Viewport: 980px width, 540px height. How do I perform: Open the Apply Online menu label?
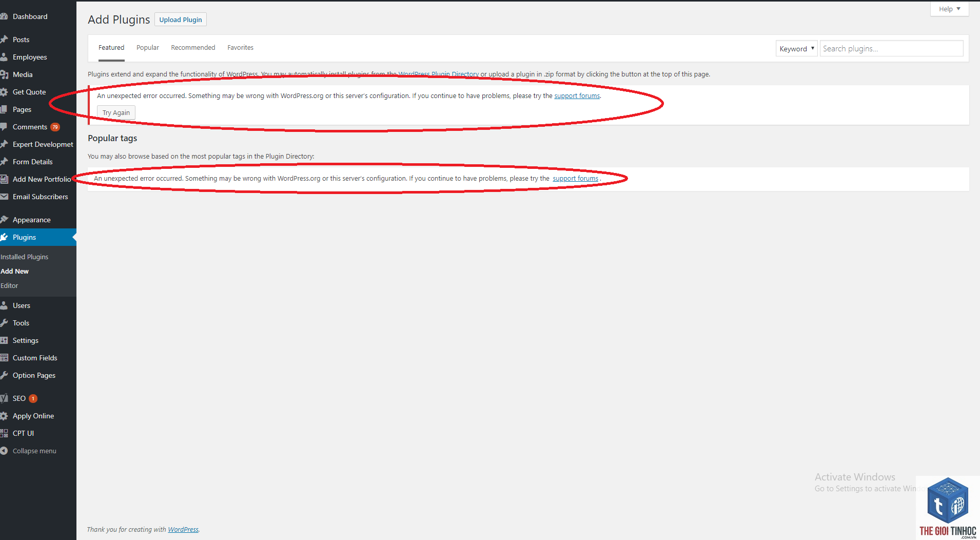pos(33,416)
